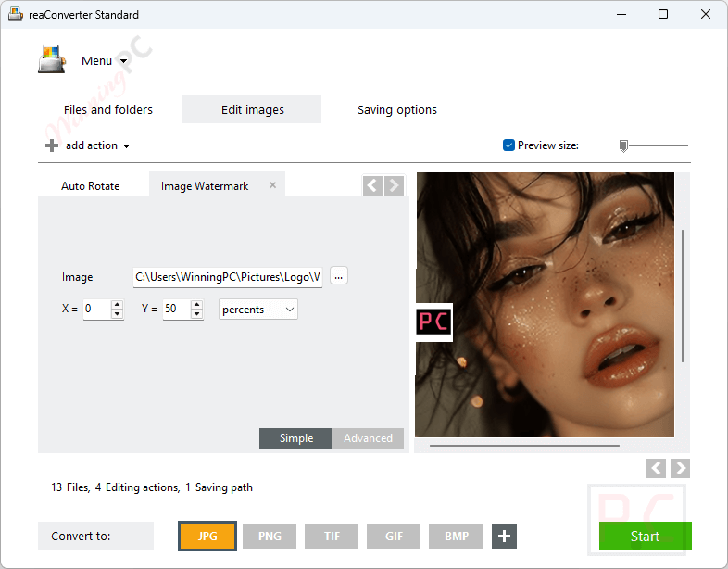Click the '1 Saving path' status text

click(x=220, y=487)
